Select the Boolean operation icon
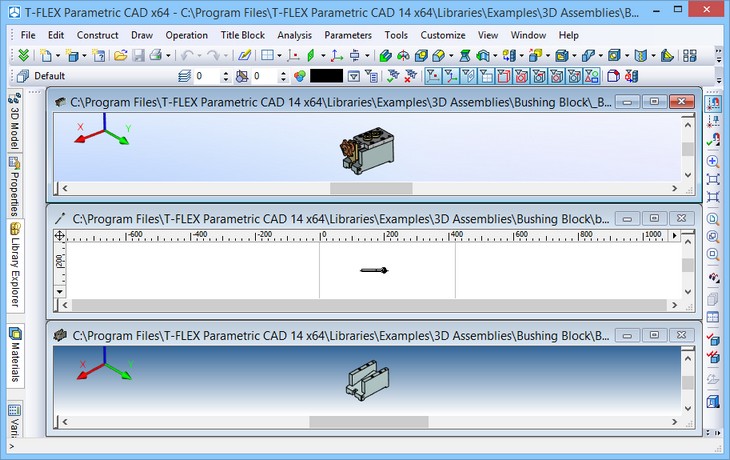Image resolution: width=730 pixels, height=460 pixels. (x=421, y=56)
